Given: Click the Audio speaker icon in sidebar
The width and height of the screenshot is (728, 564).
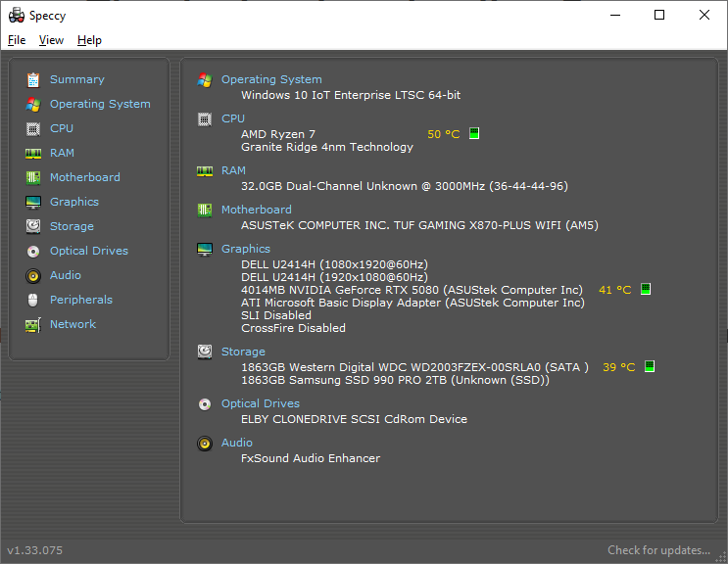Looking at the screenshot, I should pyautogui.click(x=33, y=275).
